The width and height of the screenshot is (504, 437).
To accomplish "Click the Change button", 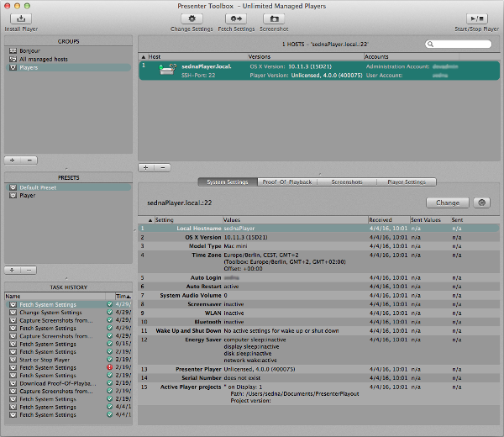I will tap(448, 203).
